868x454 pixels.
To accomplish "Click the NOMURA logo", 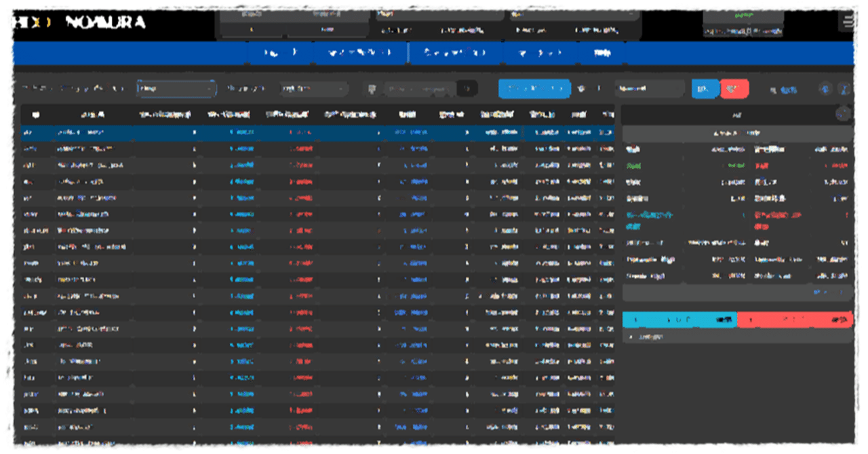I will (x=106, y=22).
